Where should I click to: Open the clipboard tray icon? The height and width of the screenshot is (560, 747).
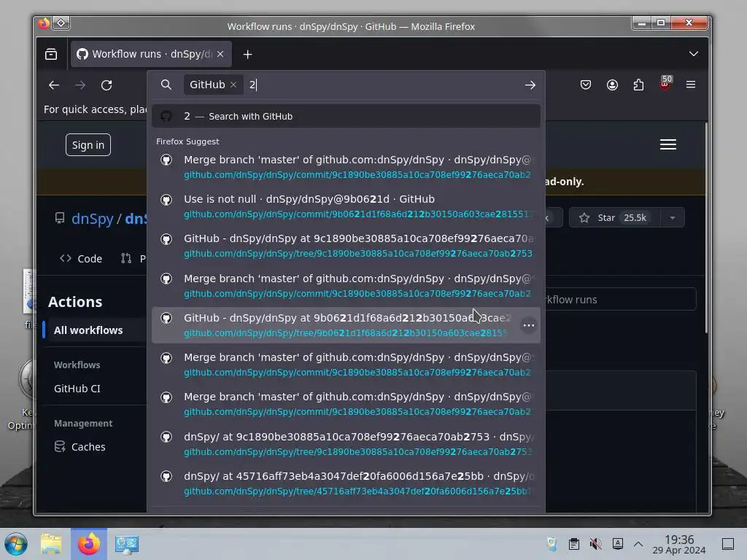(x=573, y=544)
